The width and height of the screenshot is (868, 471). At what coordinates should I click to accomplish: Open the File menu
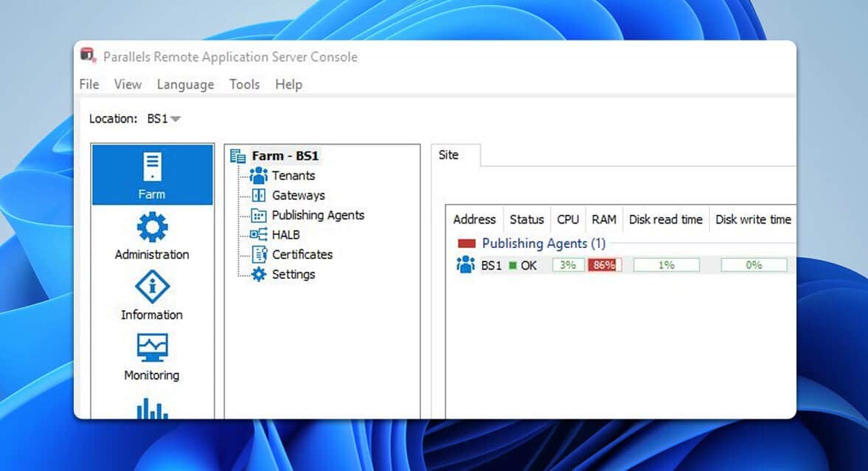click(89, 84)
